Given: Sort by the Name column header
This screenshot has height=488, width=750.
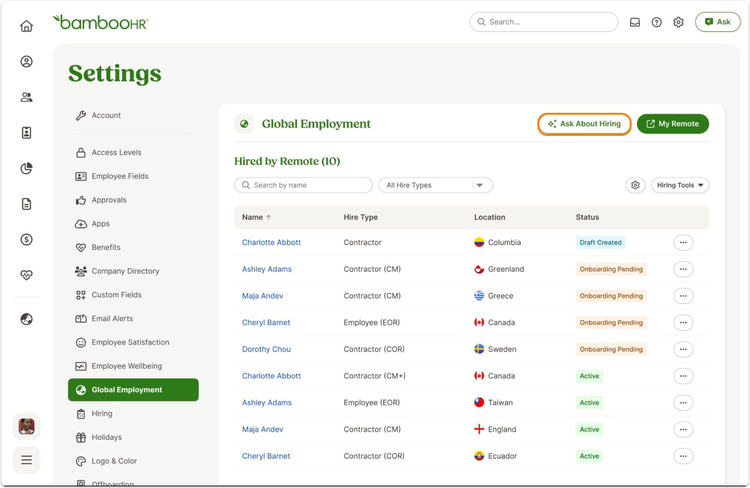Looking at the screenshot, I should [256, 217].
